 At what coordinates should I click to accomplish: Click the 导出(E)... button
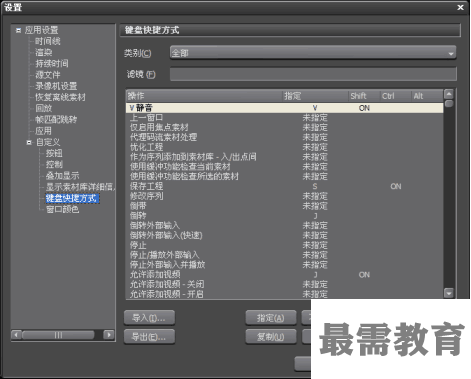point(149,337)
